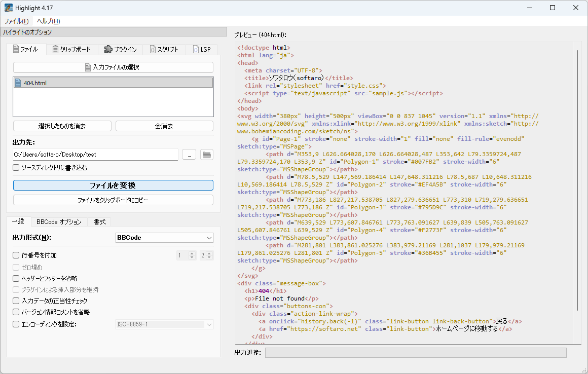Click the script icon on スクリプト tab
Screen dimensions: 588x374
pos(152,50)
